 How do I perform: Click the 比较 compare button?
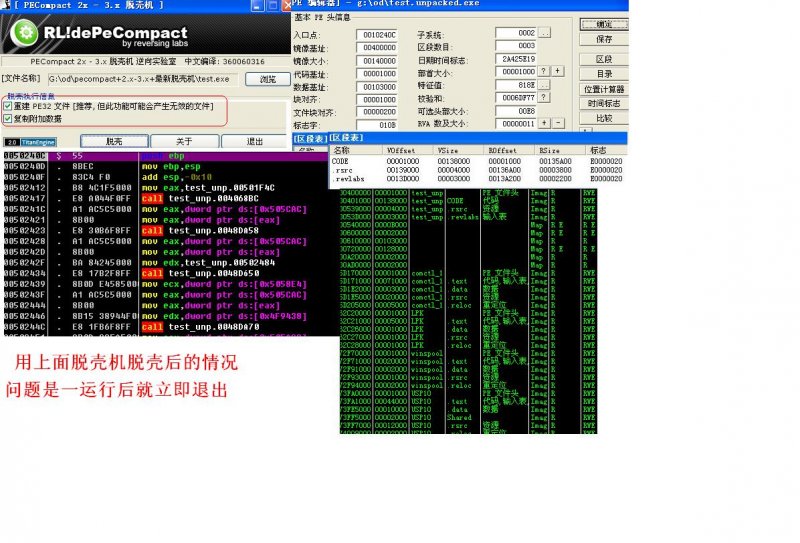coord(604,118)
